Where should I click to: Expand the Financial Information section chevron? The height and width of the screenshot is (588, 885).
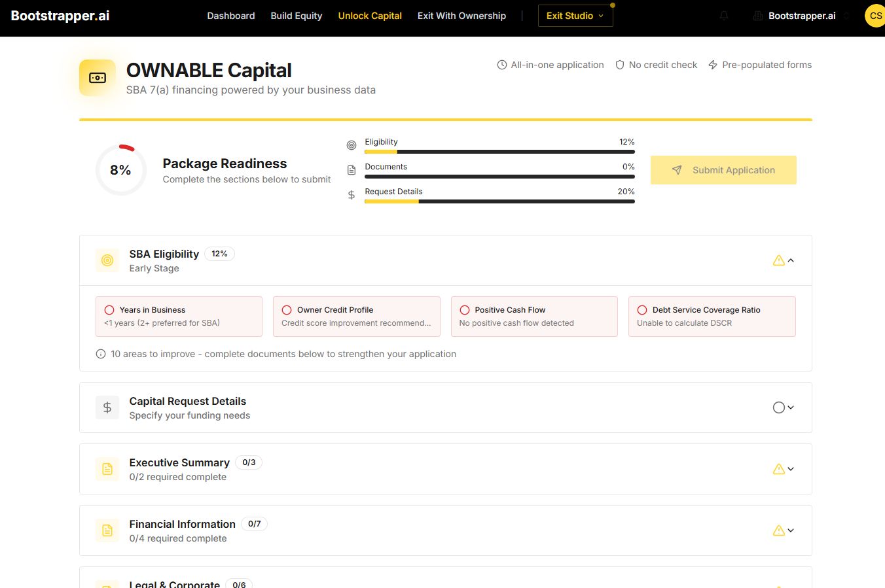click(x=791, y=530)
